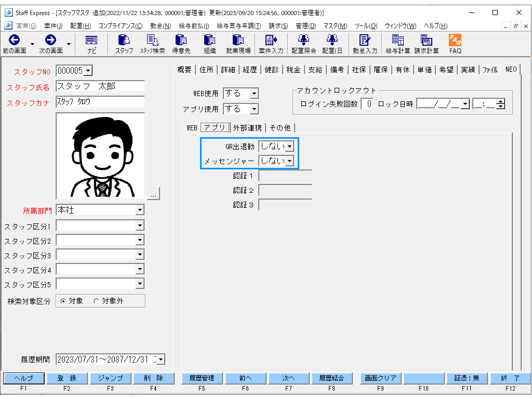532x399 pixels.
Task: Select the 対象 radio button
Action: point(63,301)
